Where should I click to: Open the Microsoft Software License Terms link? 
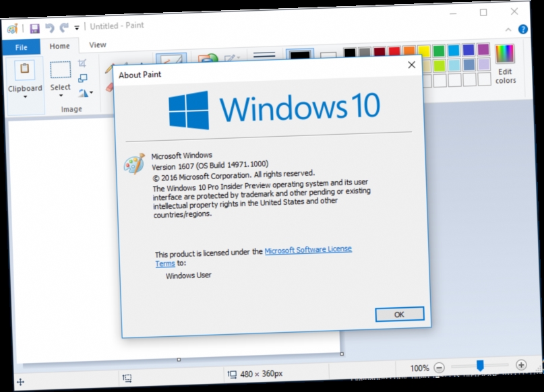point(307,249)
